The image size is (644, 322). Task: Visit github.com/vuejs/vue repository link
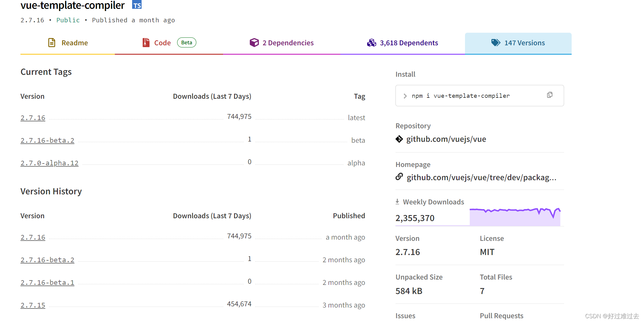point(446,139)
